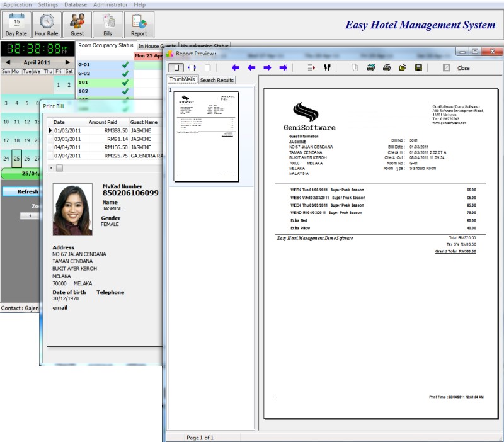Screen dimensions: 504x442
Task: Click the first zoom view icon
Action: (176, 67)
